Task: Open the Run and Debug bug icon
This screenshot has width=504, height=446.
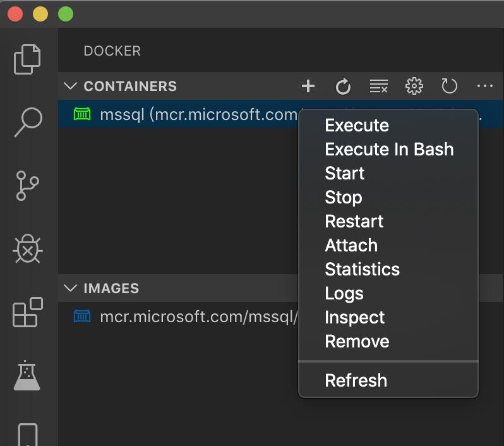Action: point(28,248)
